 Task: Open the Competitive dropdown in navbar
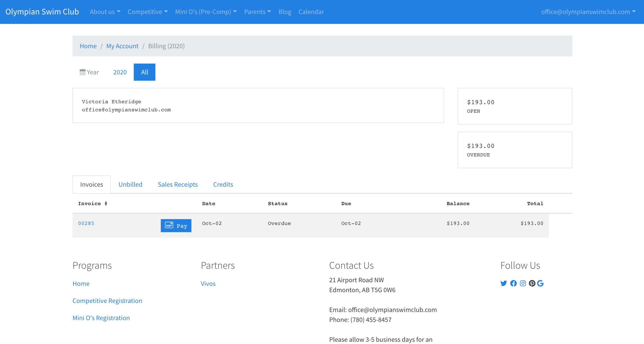(148, 12)
